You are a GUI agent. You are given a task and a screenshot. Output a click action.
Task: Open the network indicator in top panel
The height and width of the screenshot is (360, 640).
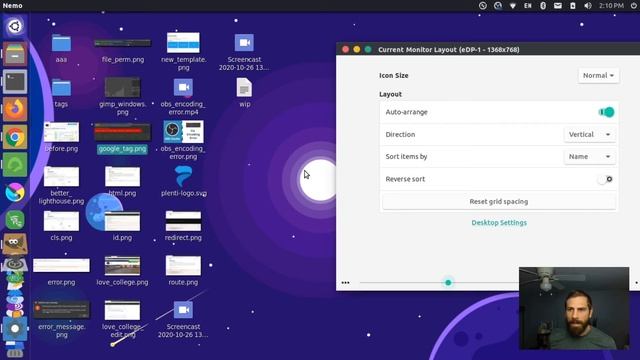513,6
